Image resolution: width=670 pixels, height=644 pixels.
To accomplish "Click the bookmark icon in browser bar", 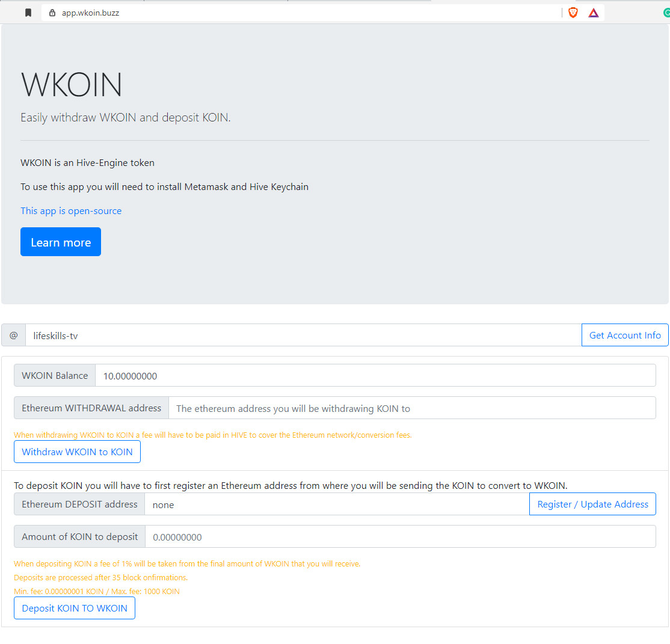I will (x=28, y=13).
